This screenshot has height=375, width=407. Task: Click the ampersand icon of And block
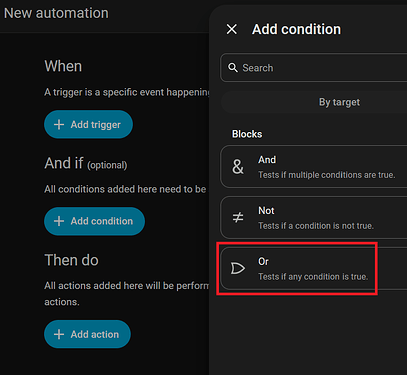coord(238,167)
